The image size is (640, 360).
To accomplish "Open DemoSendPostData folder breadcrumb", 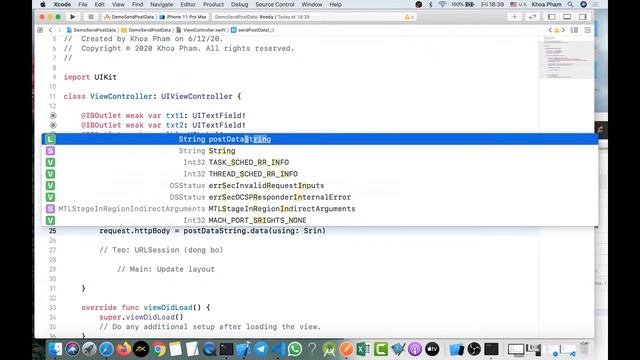I will click(x=146, y=30).
